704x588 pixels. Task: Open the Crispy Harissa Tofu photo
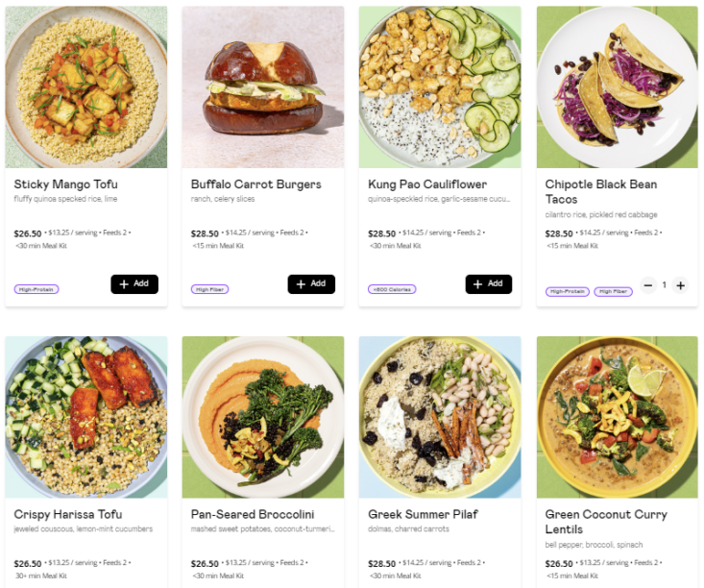pyautogui.click(x=86, y=417)
